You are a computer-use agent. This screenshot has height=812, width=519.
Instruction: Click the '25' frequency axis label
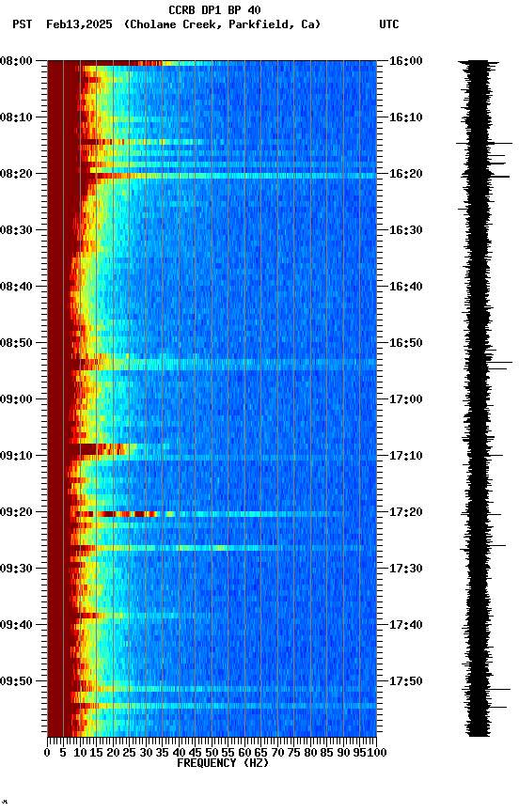pyautogui.click(x=129, y=754)
